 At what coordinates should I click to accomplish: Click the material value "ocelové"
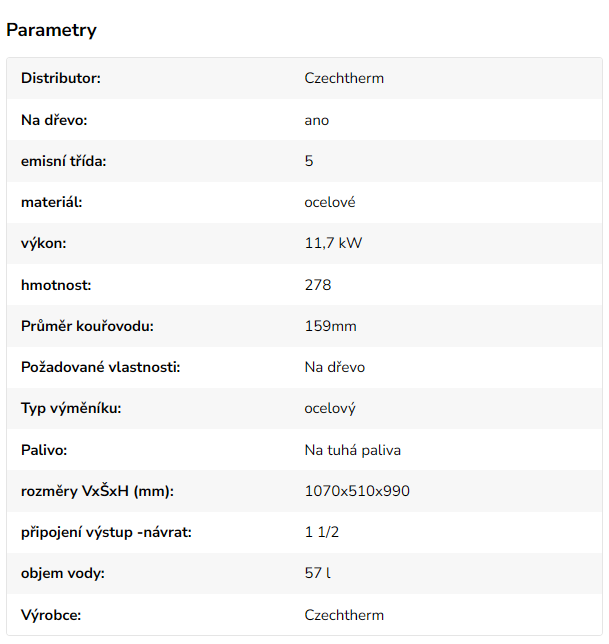330,202
